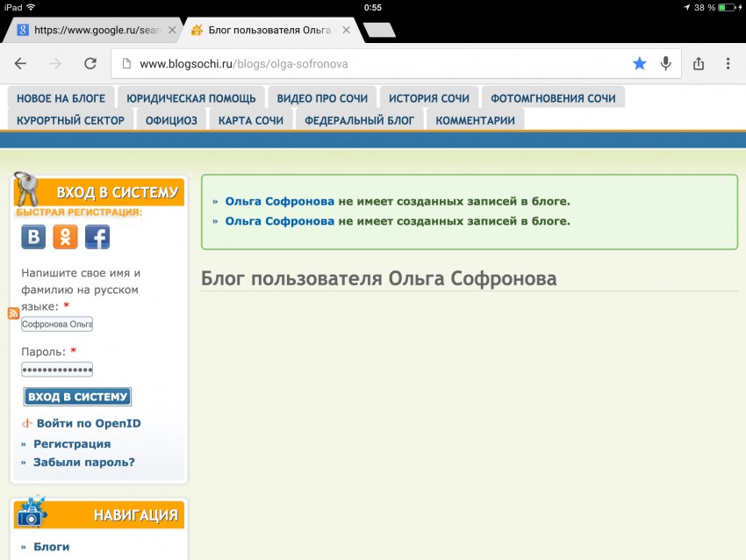Screen dimensions: 746x560
Task: Bookmark page using the star icon
Action: 640,64
